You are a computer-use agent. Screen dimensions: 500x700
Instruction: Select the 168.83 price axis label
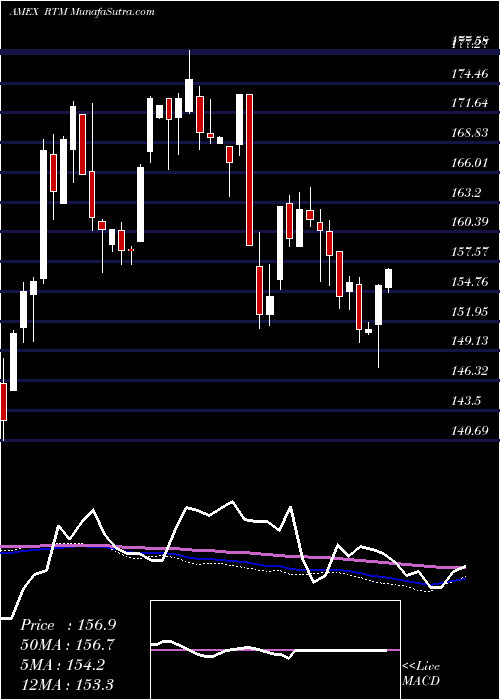[x=469, y=133]
